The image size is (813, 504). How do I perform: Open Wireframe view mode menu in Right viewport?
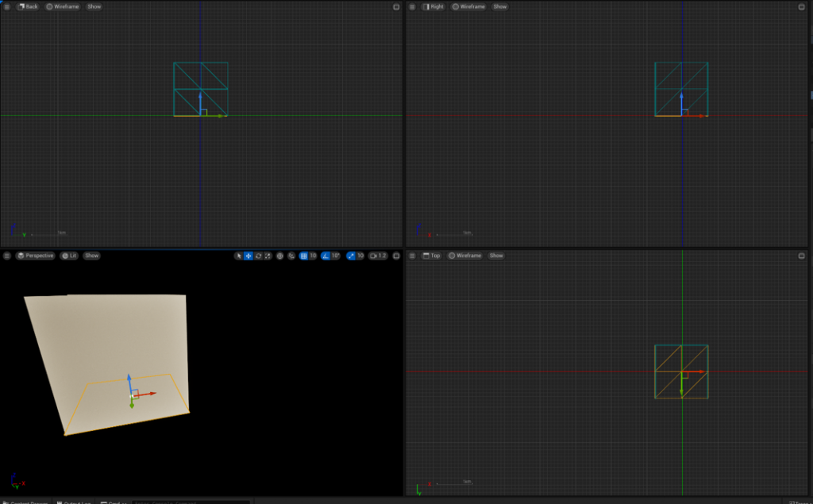click(468, 6)
